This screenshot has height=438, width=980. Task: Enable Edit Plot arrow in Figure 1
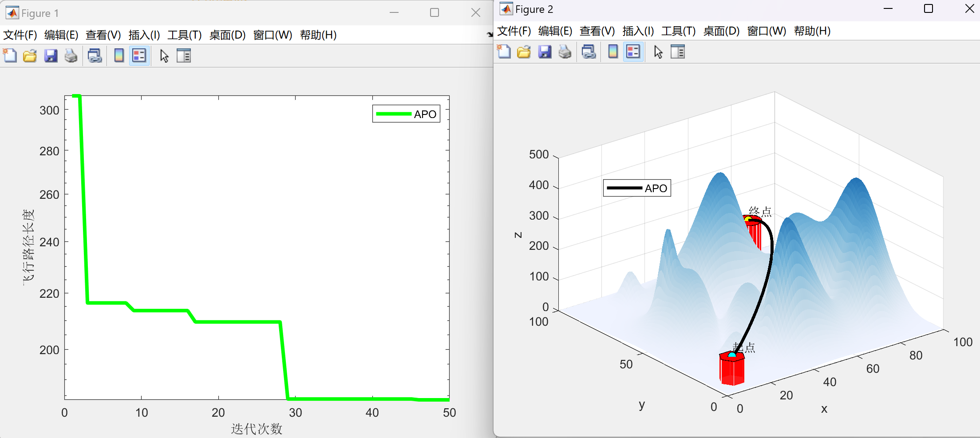(164, 56)
